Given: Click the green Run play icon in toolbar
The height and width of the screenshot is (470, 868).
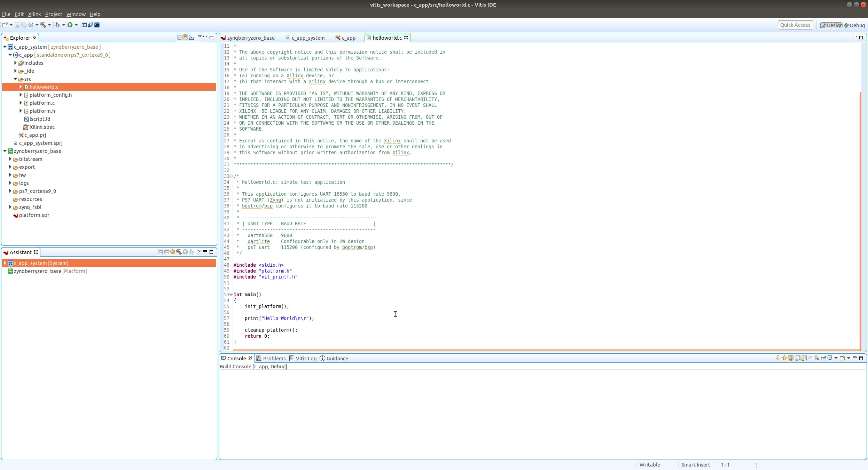Looking at the screenshot, I should [70, 25].
